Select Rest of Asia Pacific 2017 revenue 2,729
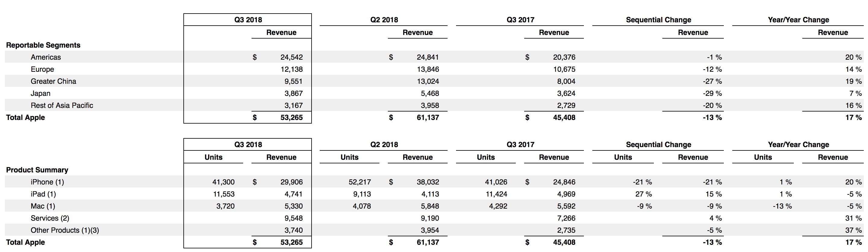The image size is (868, 252). (566, 106)
